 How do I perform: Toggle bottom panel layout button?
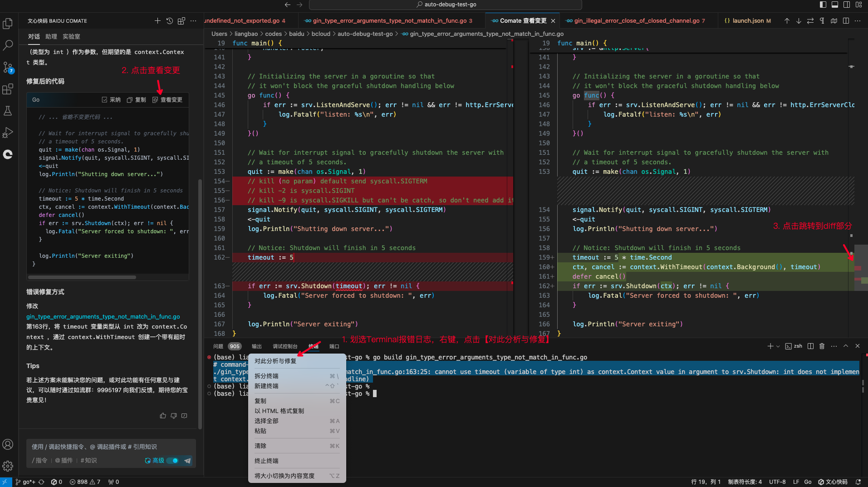click(835, 5)
